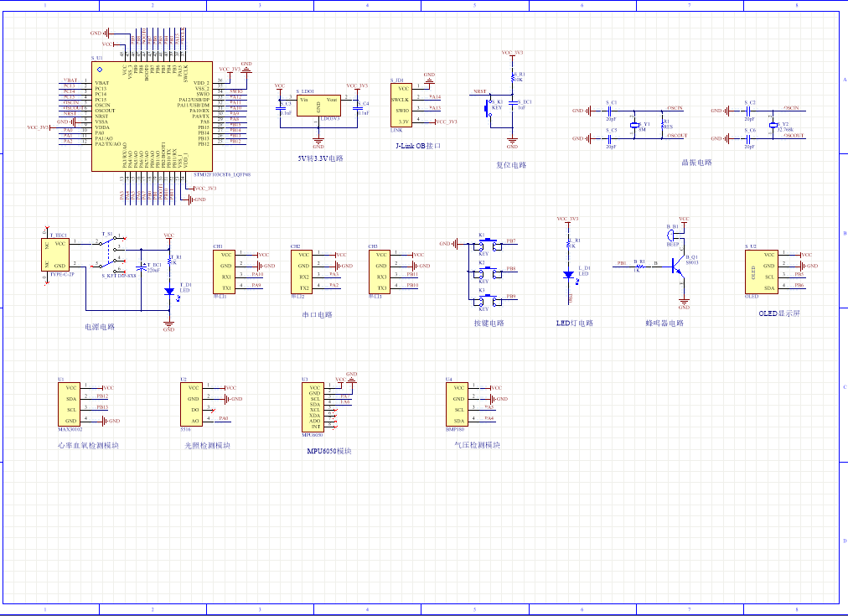The height and width of the screenshot is (616, 848).
Task: Click the T_S1 power slide switch
Action: 109,251
